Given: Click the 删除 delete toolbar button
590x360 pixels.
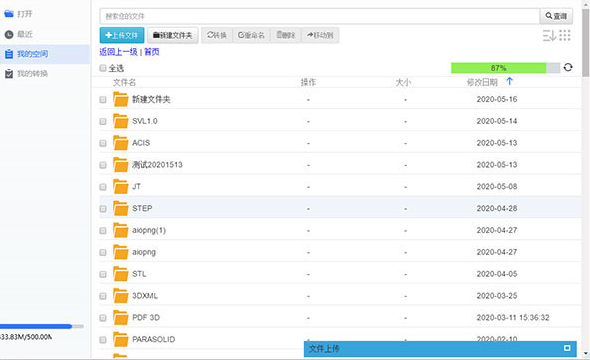Looking at the screenshot, I should coord(286,35).
